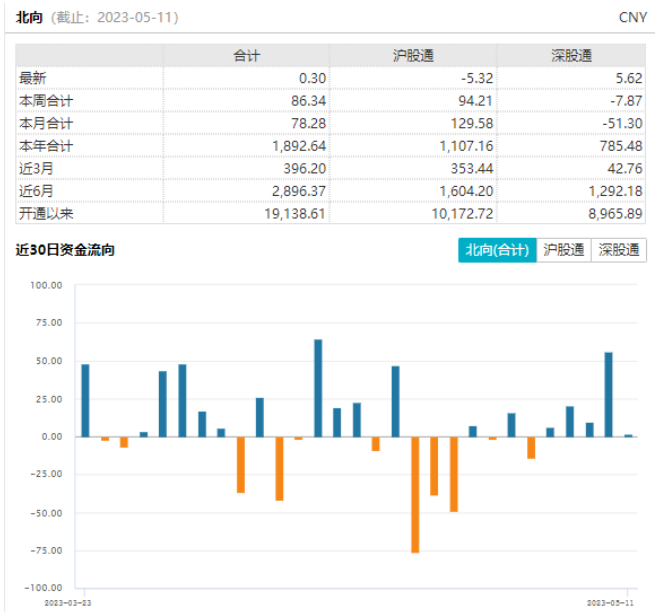
Task: Click the 50.00 y-axis label
Action: pos(49,361)
